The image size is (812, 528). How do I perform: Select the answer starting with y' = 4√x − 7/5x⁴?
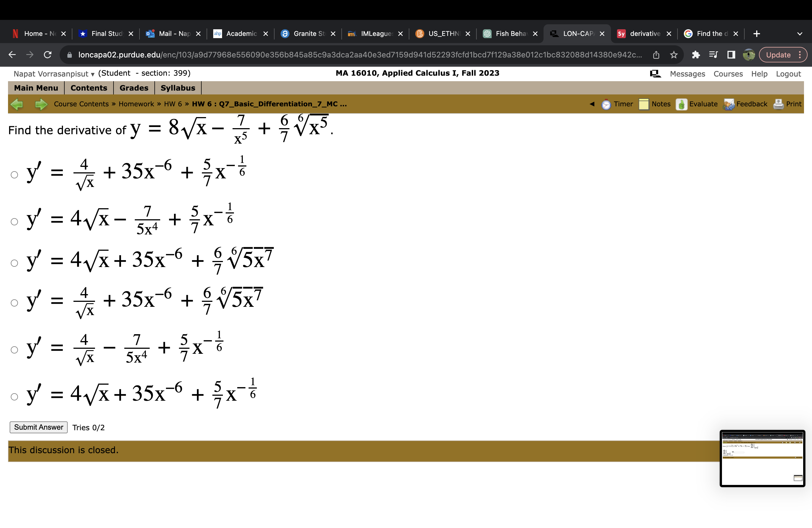(14, 222)
